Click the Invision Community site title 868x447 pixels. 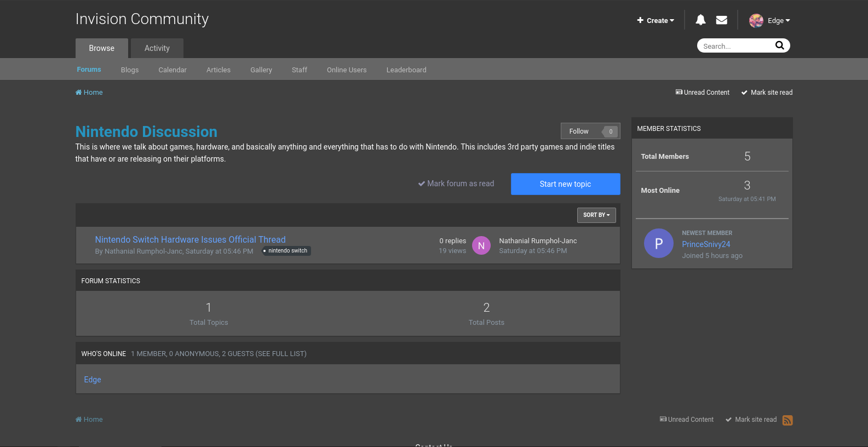(x=142, y=19)
